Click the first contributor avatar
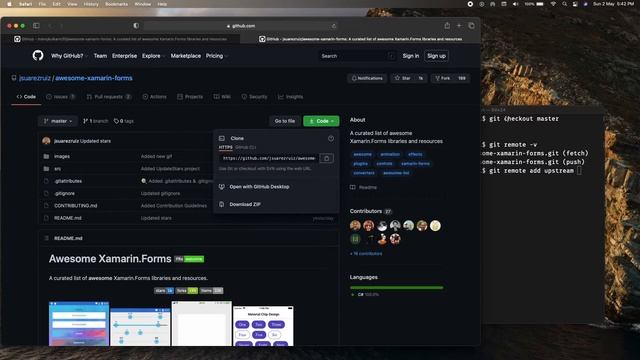 pyautogui.click(x=355, y=225)
